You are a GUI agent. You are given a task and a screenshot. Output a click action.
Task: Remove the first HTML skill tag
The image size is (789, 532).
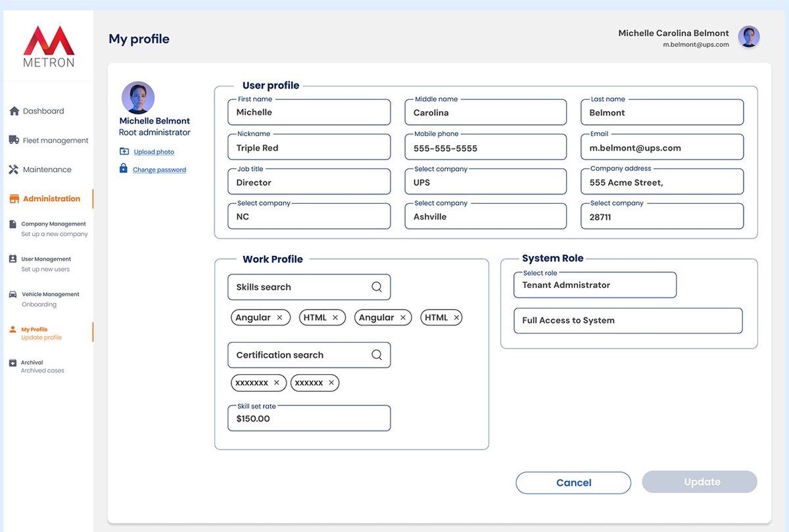pos(335,318)
